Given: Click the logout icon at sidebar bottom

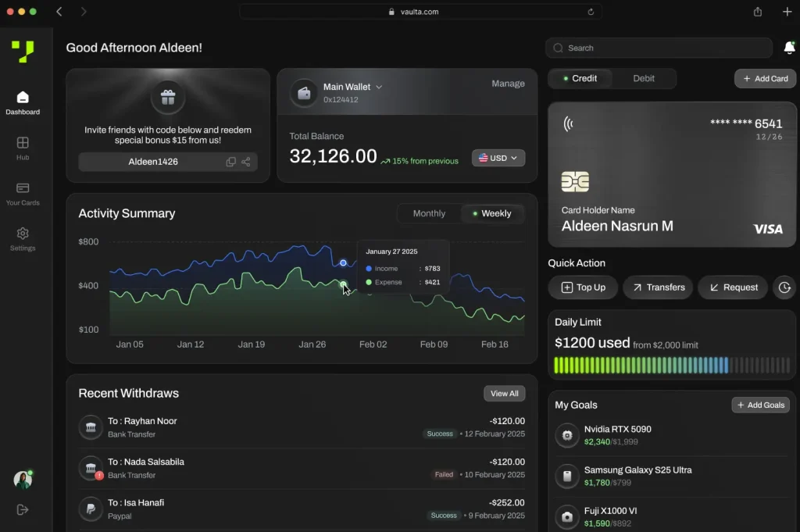Looking at the screenshot, I should (x=22, y=509).
